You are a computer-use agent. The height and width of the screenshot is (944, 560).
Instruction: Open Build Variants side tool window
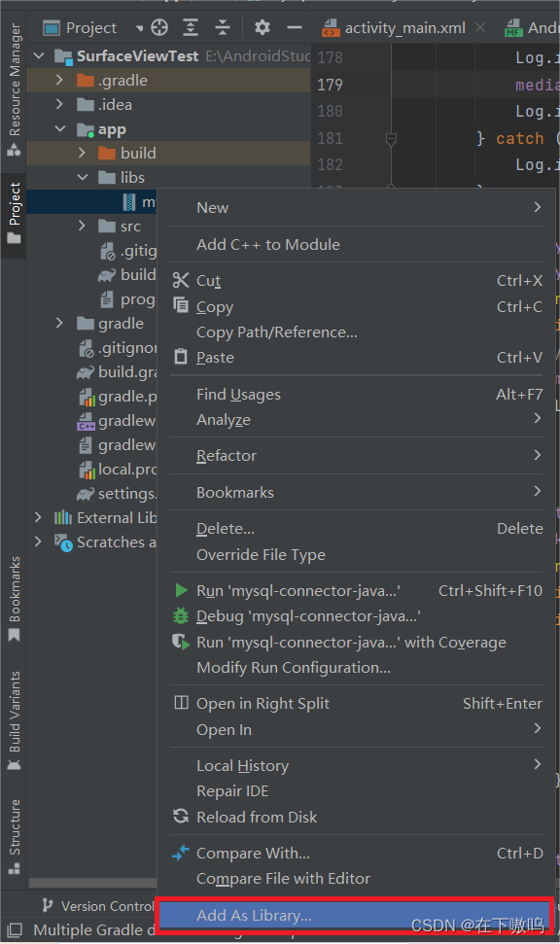pyautogui.click(x=14, y=720)
